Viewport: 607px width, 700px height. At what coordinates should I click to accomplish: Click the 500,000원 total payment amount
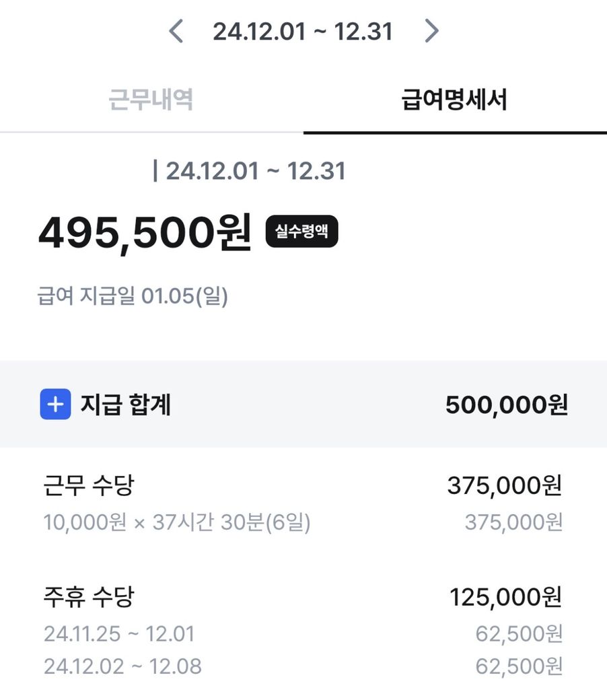click(506, 405)
